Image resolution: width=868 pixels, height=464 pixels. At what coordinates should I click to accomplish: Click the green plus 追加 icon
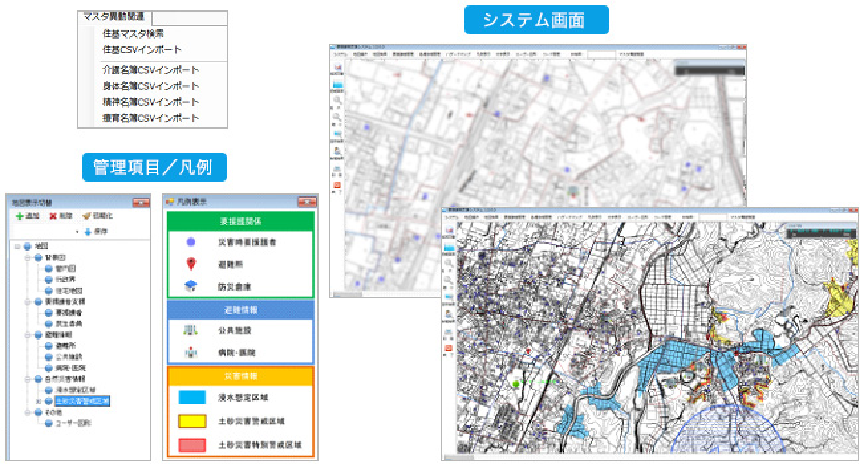pyautogui.click(x=20, y=216)
